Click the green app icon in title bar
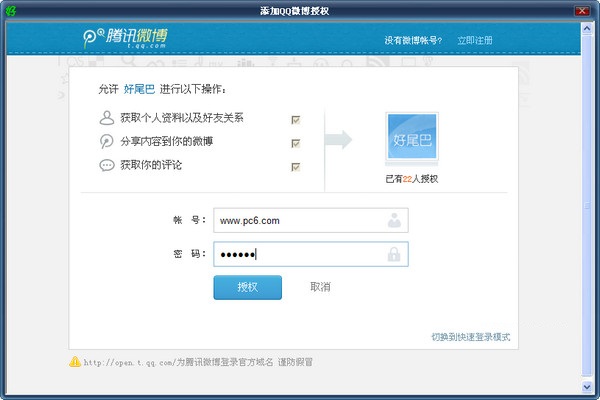 coord(11,10)
